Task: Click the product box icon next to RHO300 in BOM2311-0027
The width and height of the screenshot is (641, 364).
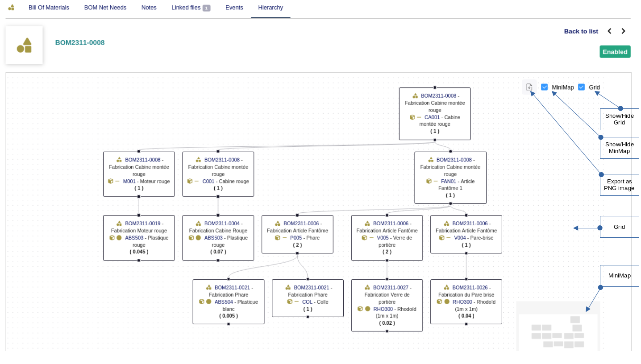Action: click(x=360, y=309)
